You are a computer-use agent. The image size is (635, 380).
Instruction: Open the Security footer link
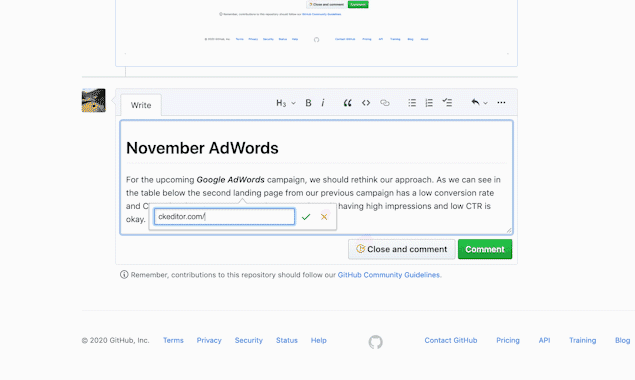tap(249, 340)
